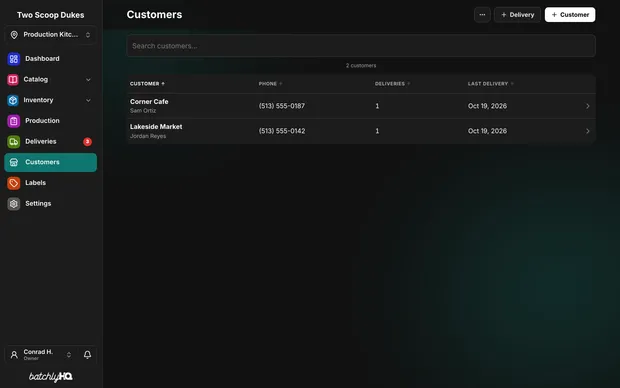Select the Corner Cafe customer name

click(149, 102)
